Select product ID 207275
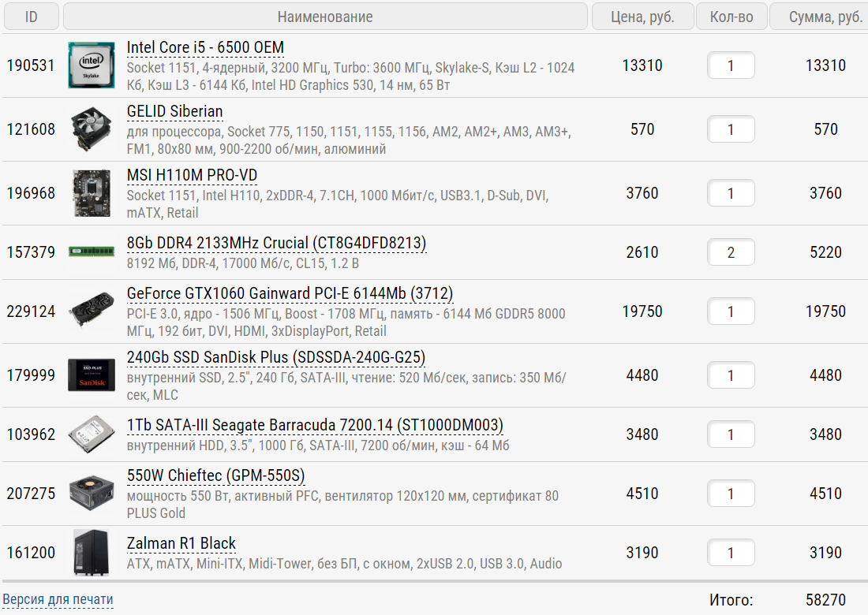The width and height of the screenshot is (868, 615). pyautogui.click(x=31, y=494)
